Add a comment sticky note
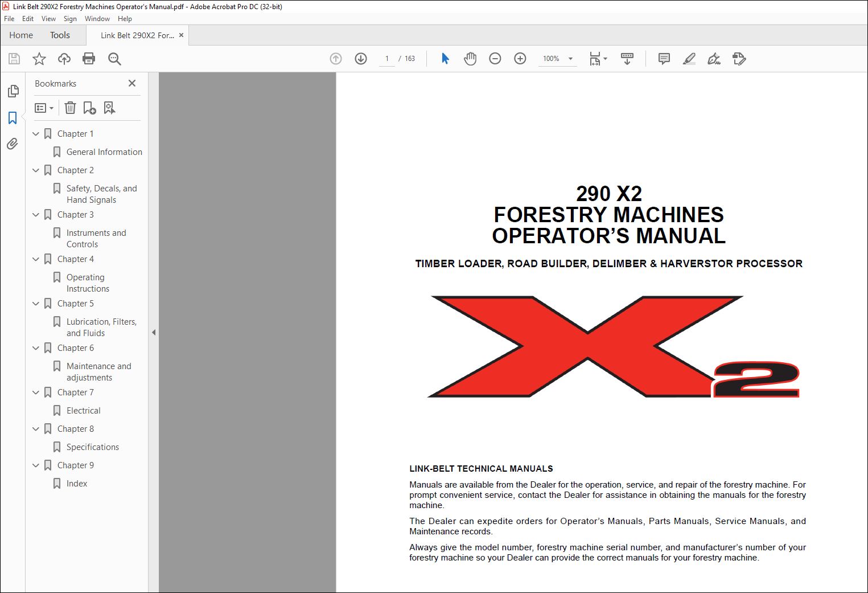The image size is (868, 593). pos(664,59)
